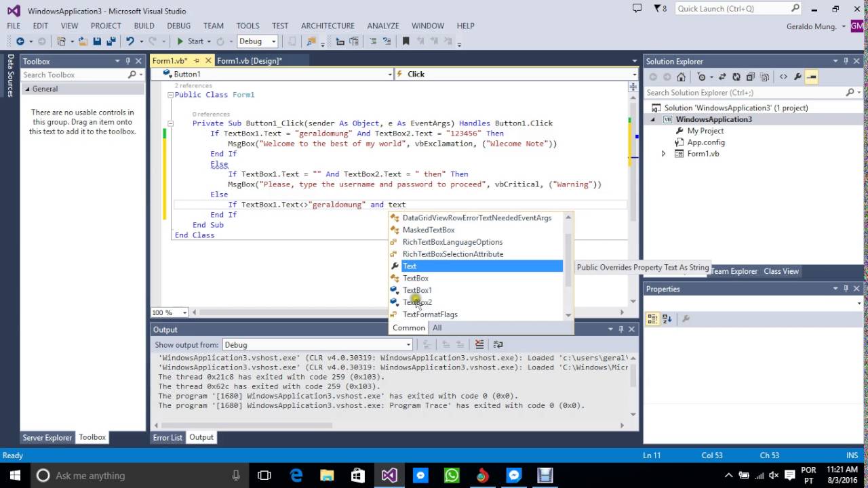Image resolution: width=868 pixels, height=488 pixels.
Task: Toggle the bookmark icon in the toolbar
Action: point(406,41)
